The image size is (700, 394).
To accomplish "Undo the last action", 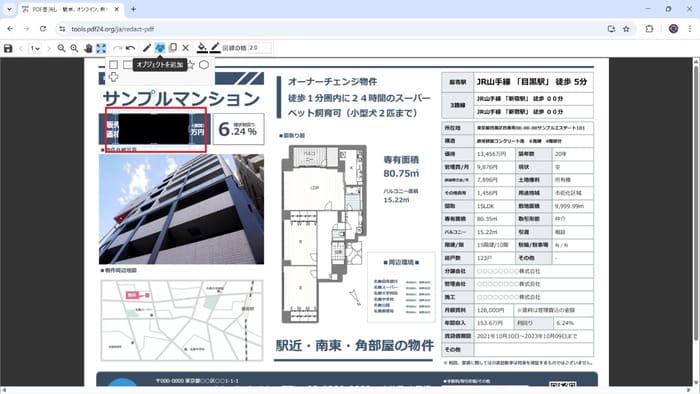I will click(130, 48).
